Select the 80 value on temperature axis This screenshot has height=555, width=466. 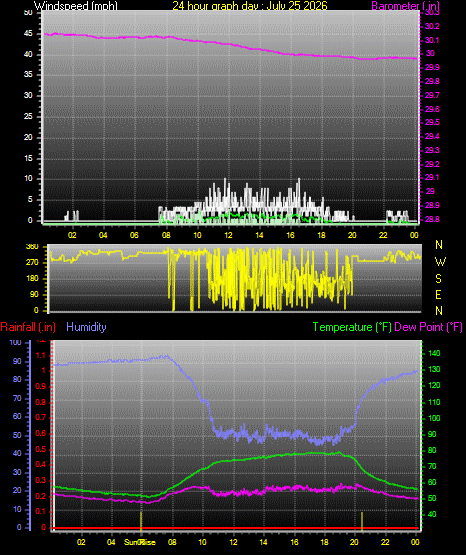tap(432, 450)
